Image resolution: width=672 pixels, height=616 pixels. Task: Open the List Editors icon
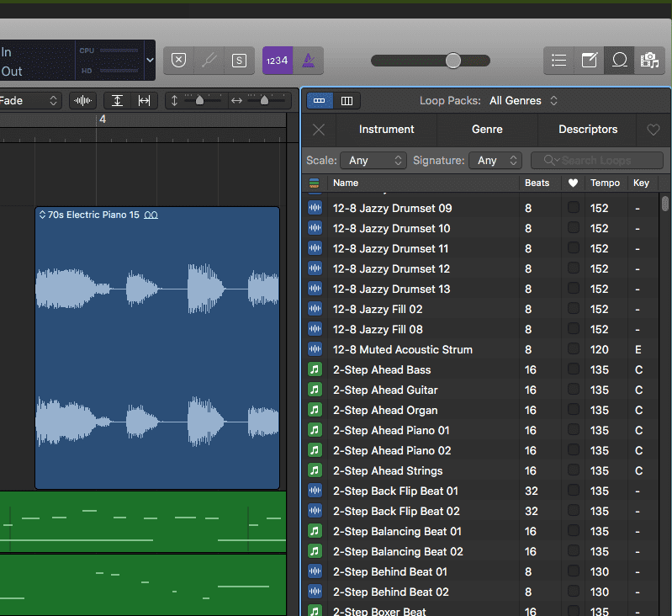pos(558,61)
